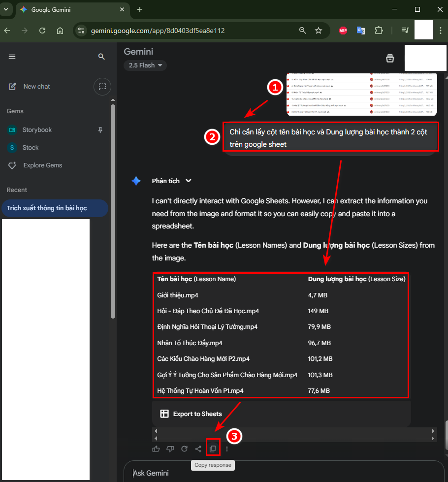Share the response

click(198, 449)
